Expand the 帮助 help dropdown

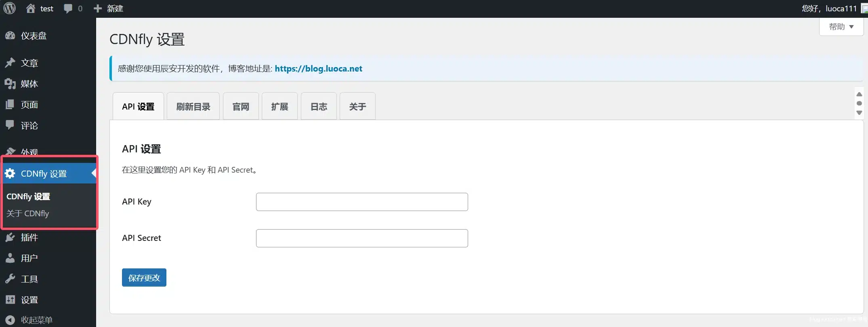(x=841, y=27)
